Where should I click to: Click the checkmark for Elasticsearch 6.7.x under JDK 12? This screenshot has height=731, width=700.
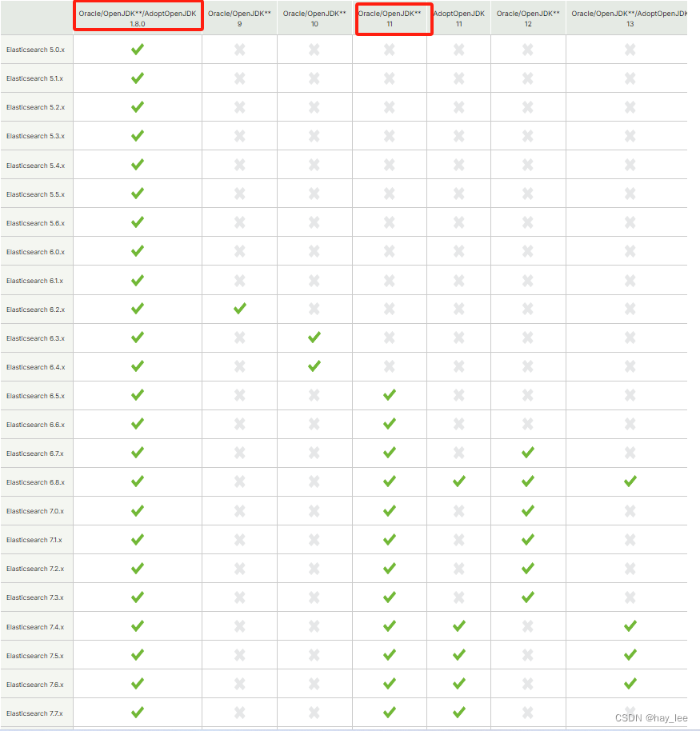coord(526,453)
